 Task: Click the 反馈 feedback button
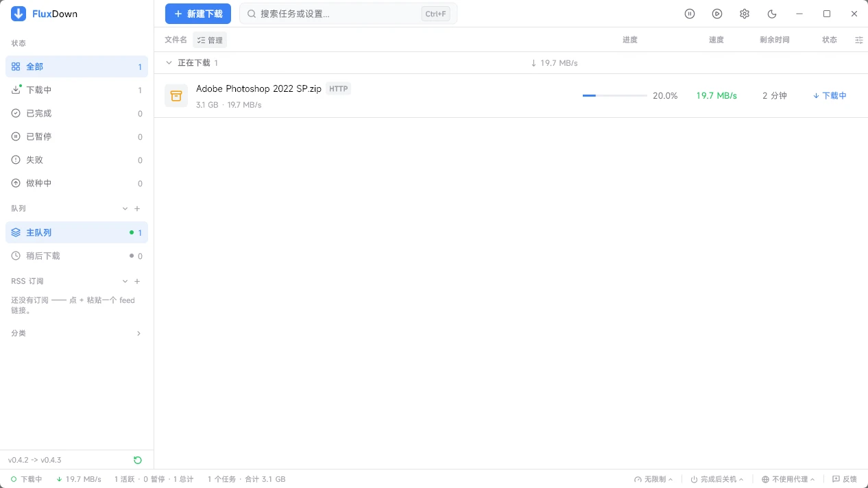[845, 479]
